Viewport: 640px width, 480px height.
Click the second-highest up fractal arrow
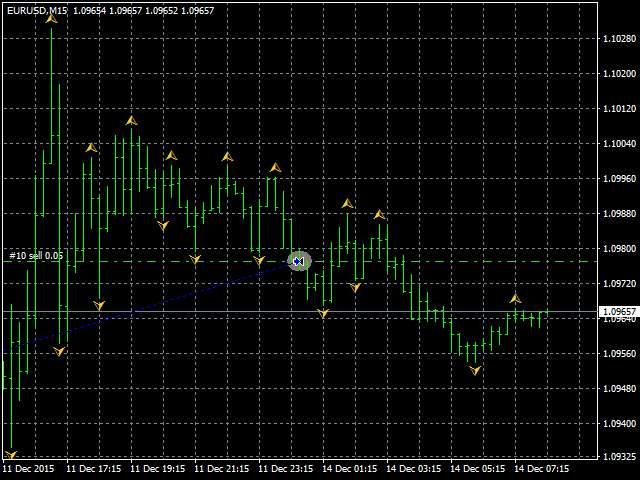131,120
